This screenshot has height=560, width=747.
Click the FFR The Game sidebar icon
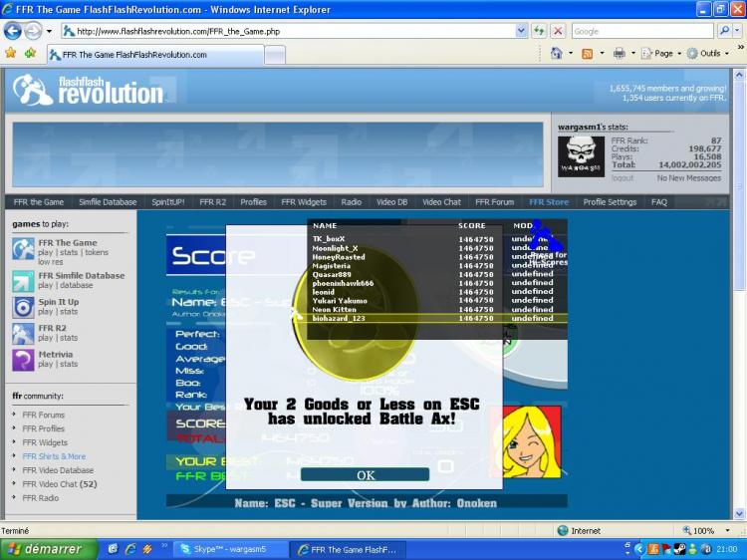click(x=24, y=248)
